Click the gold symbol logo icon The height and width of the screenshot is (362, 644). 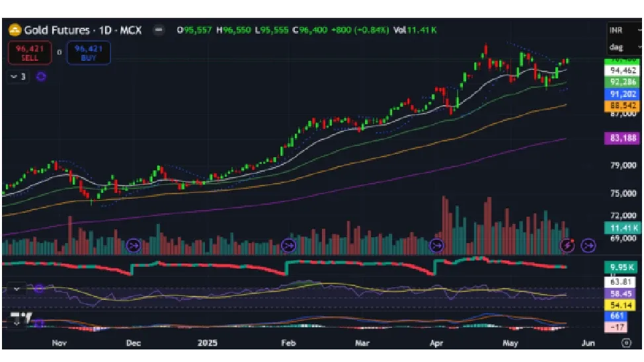[15, 30]
